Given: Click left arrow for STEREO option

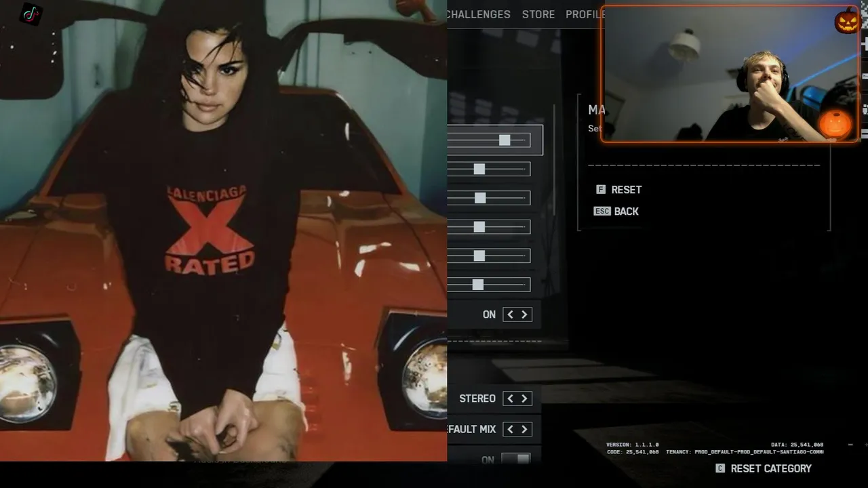Looking at the screenshot, I should click(510, 399).
